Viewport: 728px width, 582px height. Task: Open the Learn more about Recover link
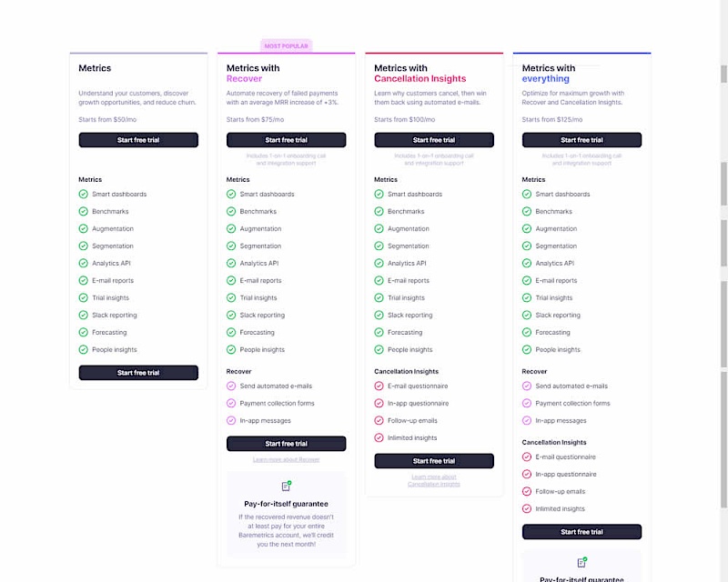(x=286, y=459)
